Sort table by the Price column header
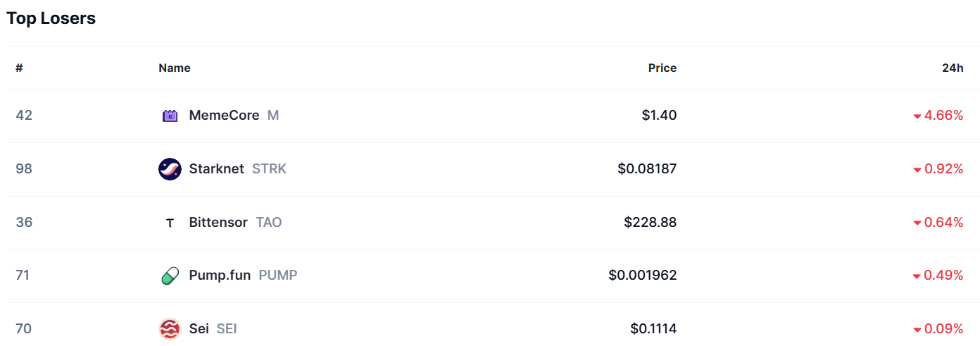 (x=662, y=68)
